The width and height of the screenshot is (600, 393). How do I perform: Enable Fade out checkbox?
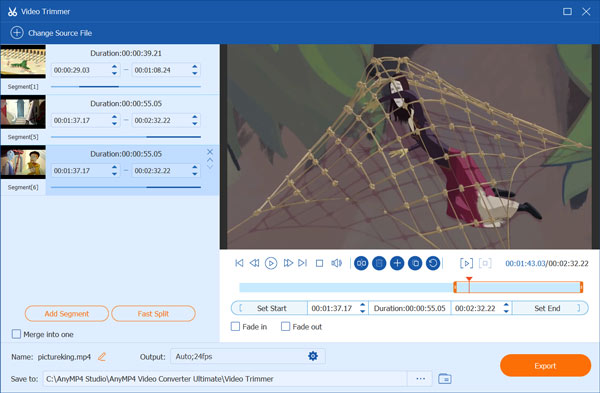point(285,326)
